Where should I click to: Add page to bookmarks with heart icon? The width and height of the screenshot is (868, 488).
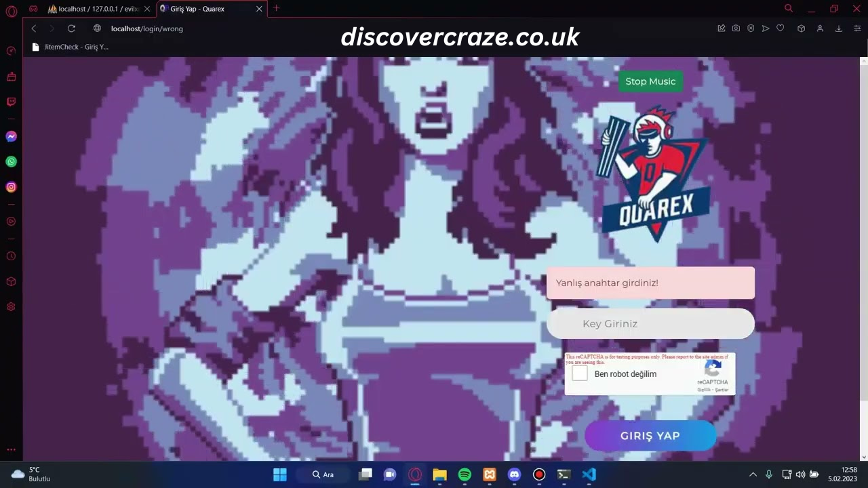(x=781, y=28)
